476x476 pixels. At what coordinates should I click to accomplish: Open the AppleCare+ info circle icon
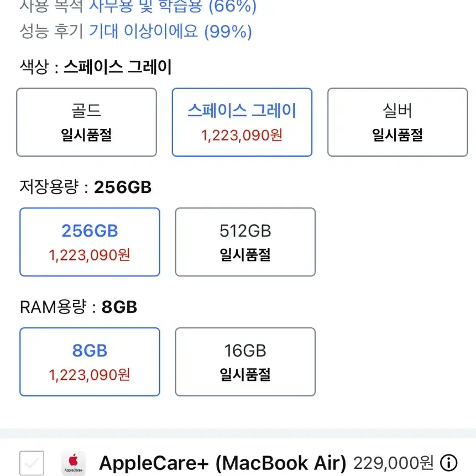(449, 462)
